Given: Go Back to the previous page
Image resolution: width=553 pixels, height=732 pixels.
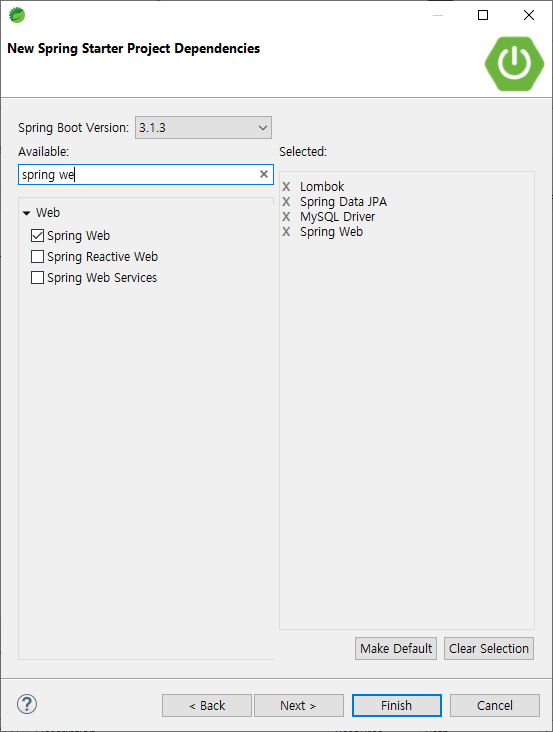Looking at the screenshot, I should (207, 705).
